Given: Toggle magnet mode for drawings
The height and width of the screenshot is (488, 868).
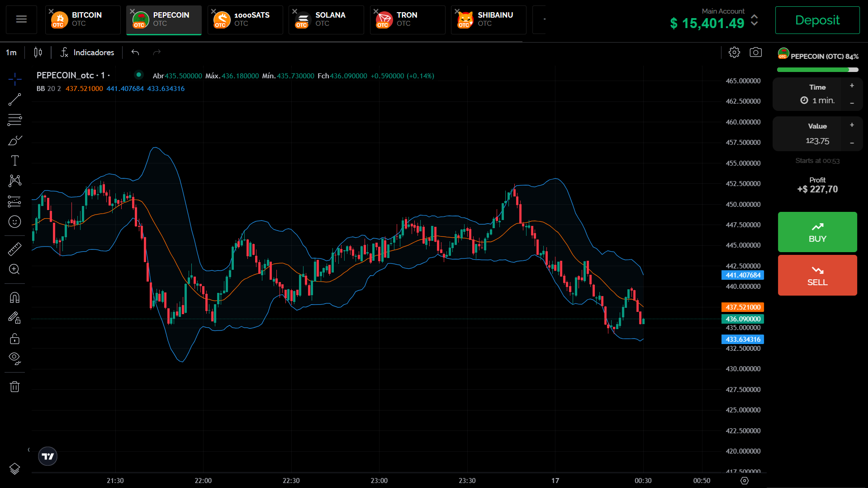Looking at the screenshot, I should pos(14,297).
